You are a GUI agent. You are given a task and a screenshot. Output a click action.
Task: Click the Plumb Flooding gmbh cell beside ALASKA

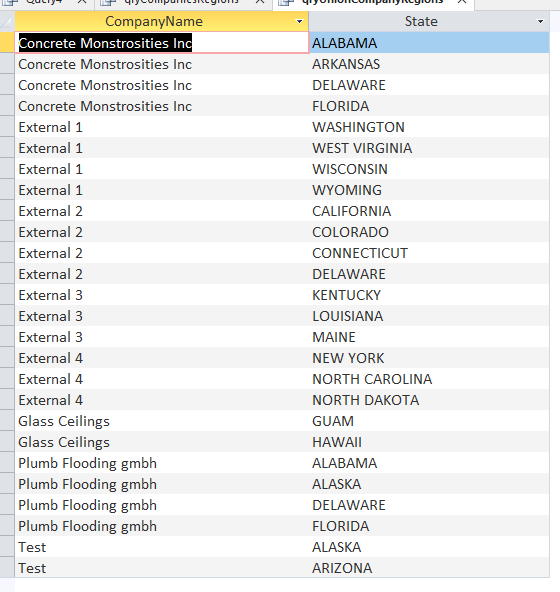(x=162, y=484)
